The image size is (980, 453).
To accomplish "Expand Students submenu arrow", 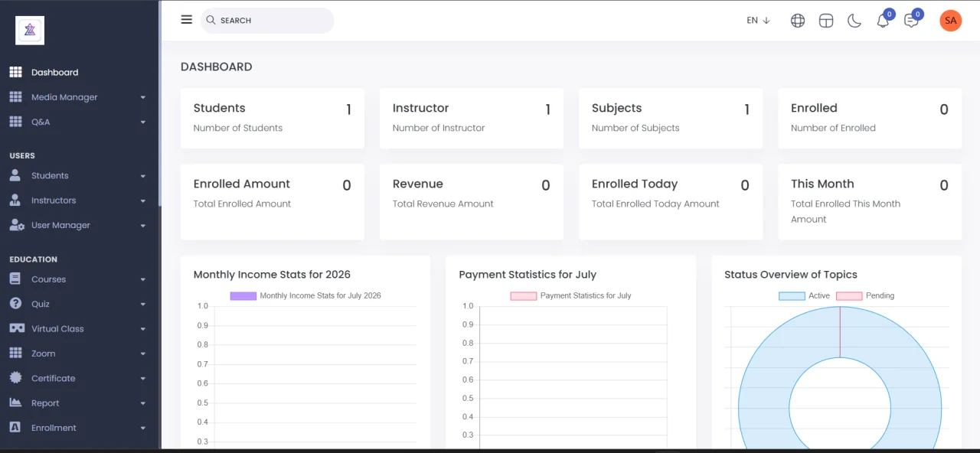I will click(143, 176).
